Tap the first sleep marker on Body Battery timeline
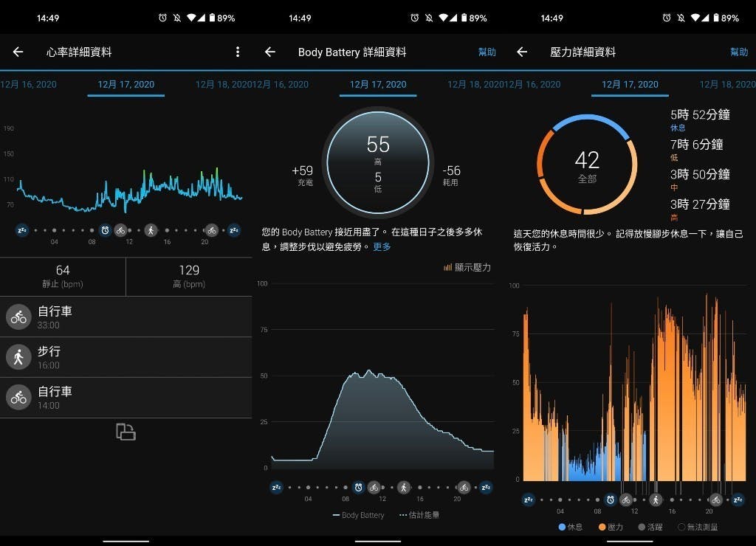The image size is (756, 546). 276,487
